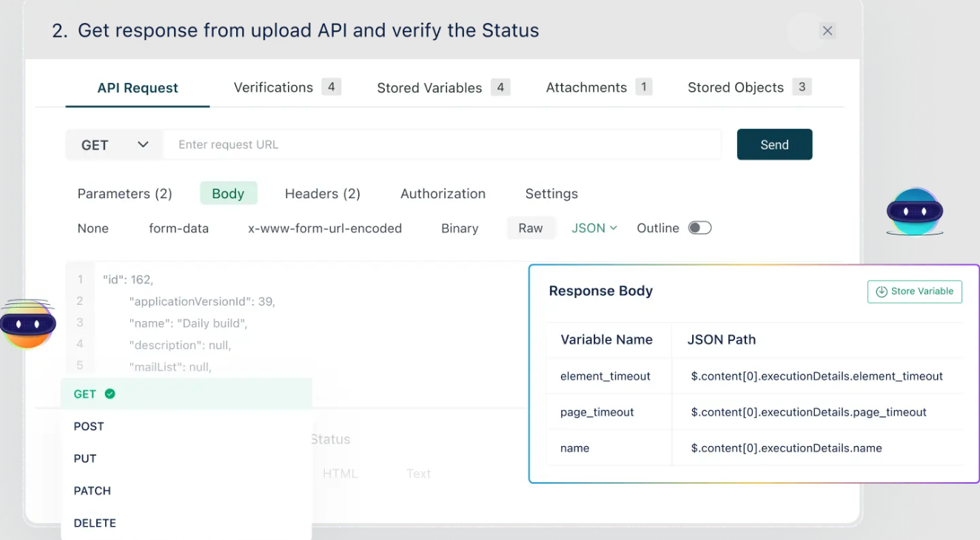
Task: Select the form-data body type
Action: [178, 229]
